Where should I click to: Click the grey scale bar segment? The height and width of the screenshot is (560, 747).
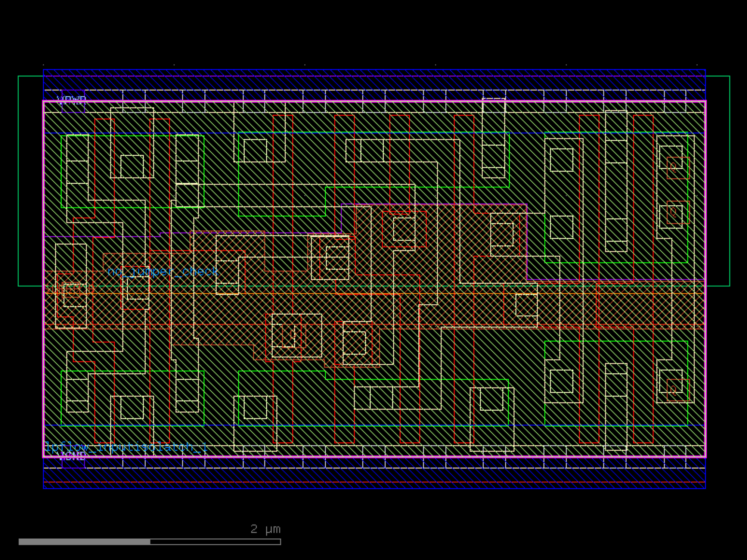point(84,542)
